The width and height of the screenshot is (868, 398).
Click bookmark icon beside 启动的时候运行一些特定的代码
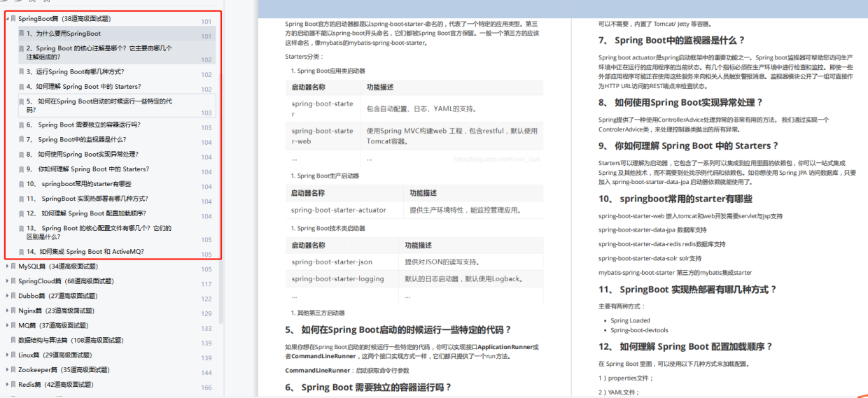tap(21, 101)
